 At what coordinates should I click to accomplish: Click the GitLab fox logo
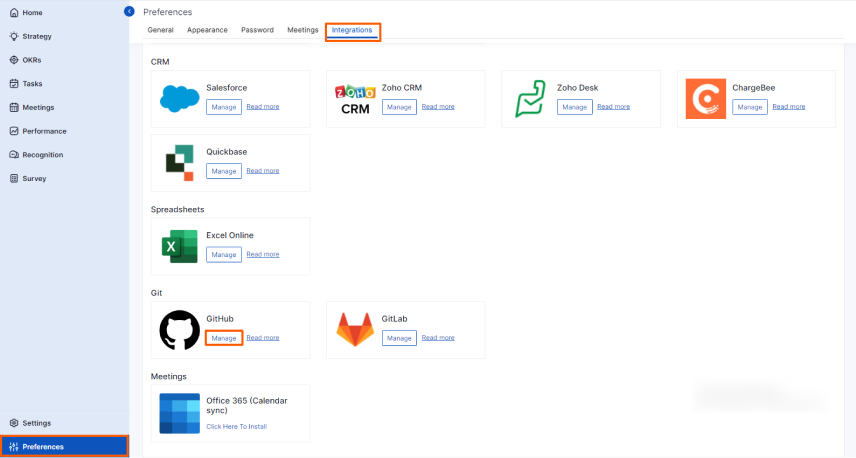click(x=355, y=330)
